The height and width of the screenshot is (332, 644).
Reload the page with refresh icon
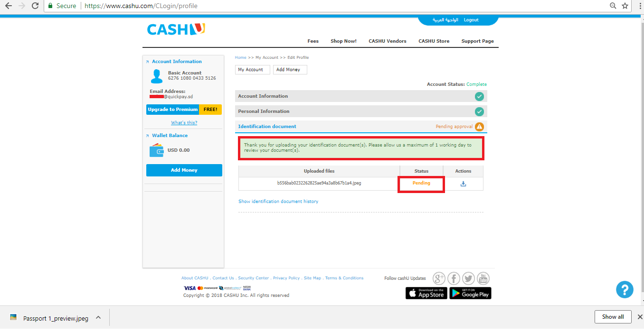pos(35,6)
